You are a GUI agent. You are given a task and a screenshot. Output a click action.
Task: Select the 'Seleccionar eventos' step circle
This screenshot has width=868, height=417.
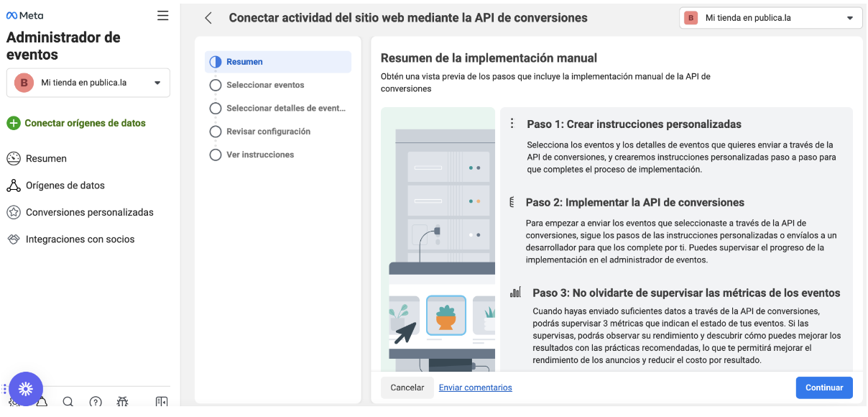coord(215,85)
